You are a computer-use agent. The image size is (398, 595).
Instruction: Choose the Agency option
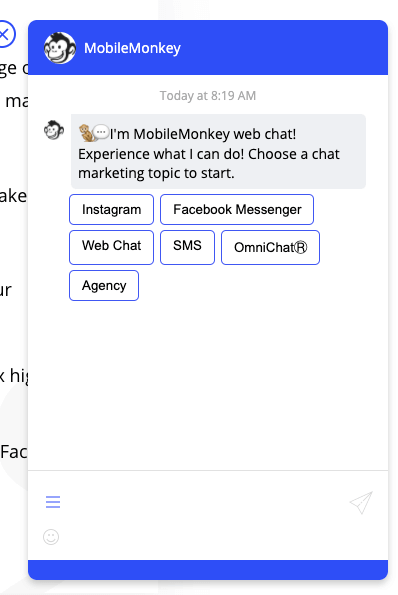[x=104, y=285]
